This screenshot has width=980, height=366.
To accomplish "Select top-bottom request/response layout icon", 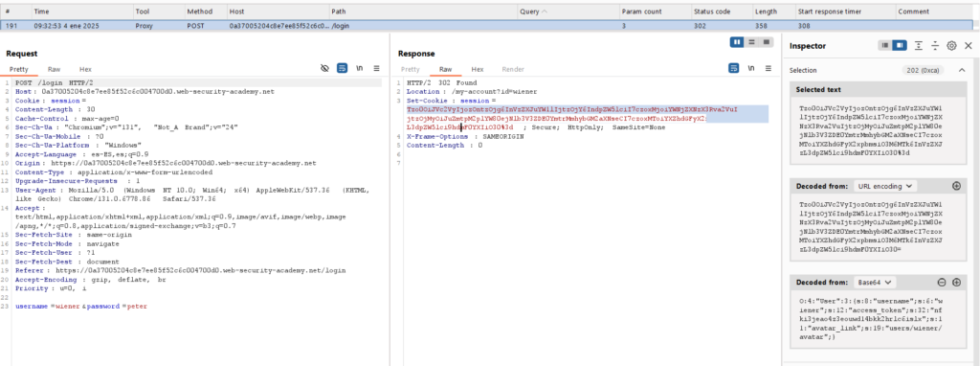I will 751,42.
